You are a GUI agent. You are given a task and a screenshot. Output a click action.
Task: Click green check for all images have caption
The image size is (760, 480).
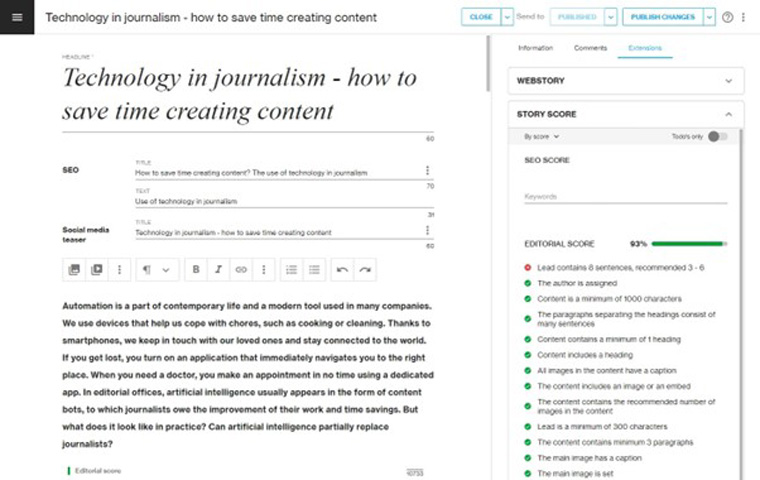[527, 370]
